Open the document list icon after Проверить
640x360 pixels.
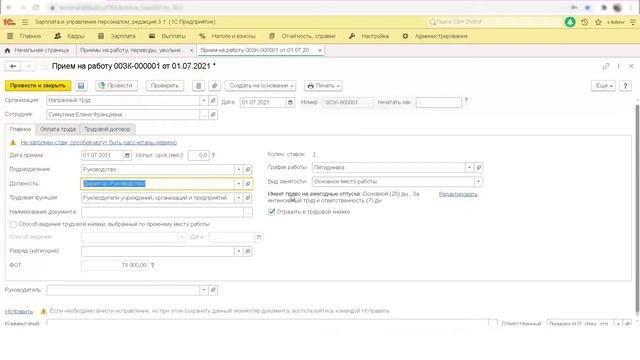198,86
